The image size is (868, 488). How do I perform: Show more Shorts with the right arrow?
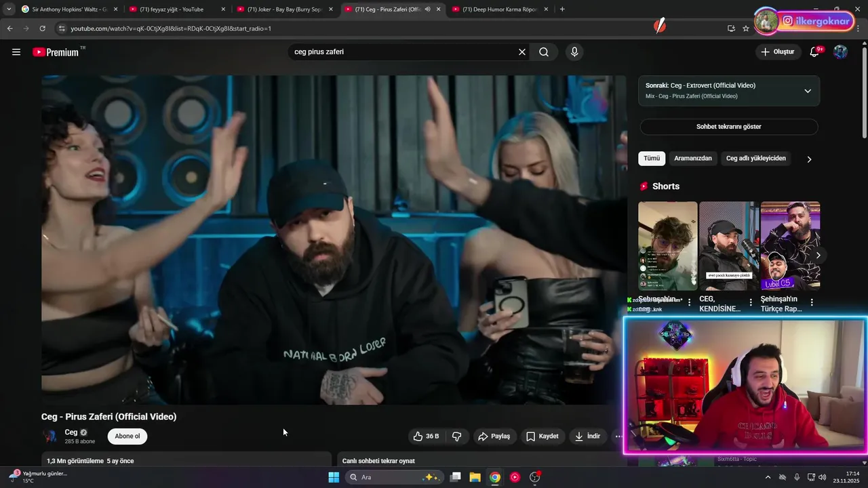818,256
